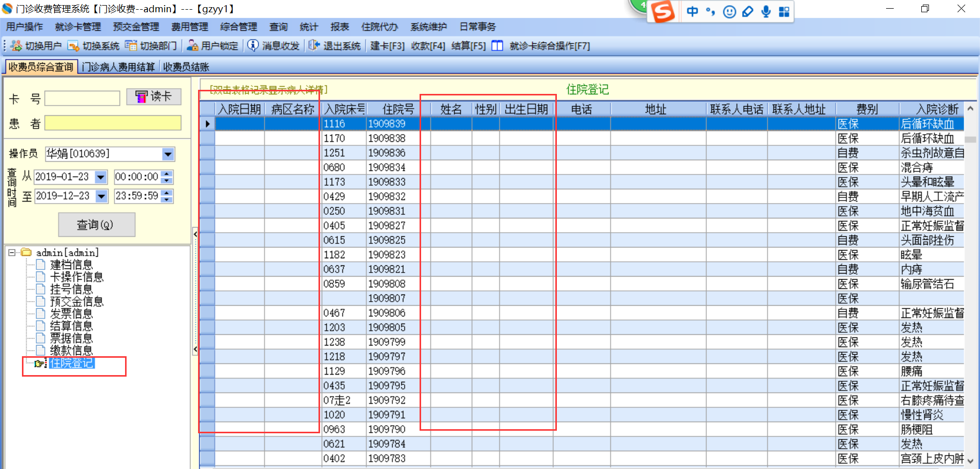Click the 费别 column header
980x469 pixels.
tap(867, 109)
